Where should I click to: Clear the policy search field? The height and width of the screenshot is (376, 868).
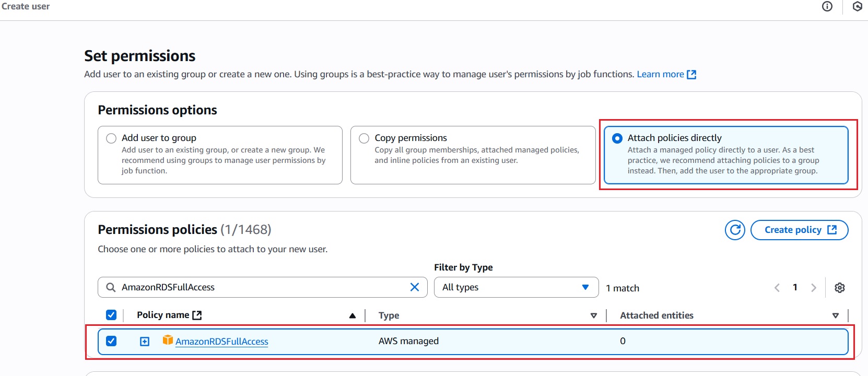click(415, 287)
